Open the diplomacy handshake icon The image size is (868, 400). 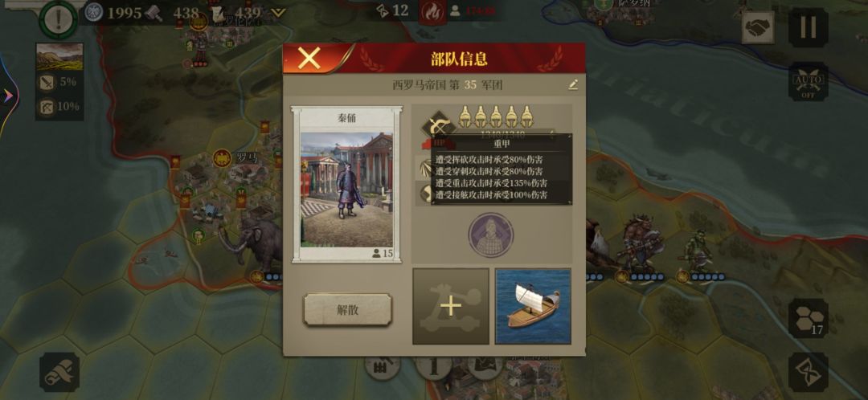[758, 27]
